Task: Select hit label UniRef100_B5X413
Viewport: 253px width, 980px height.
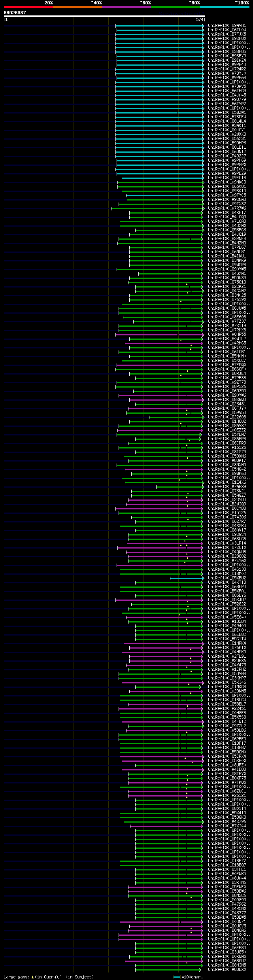Action: tap(227, 813)
